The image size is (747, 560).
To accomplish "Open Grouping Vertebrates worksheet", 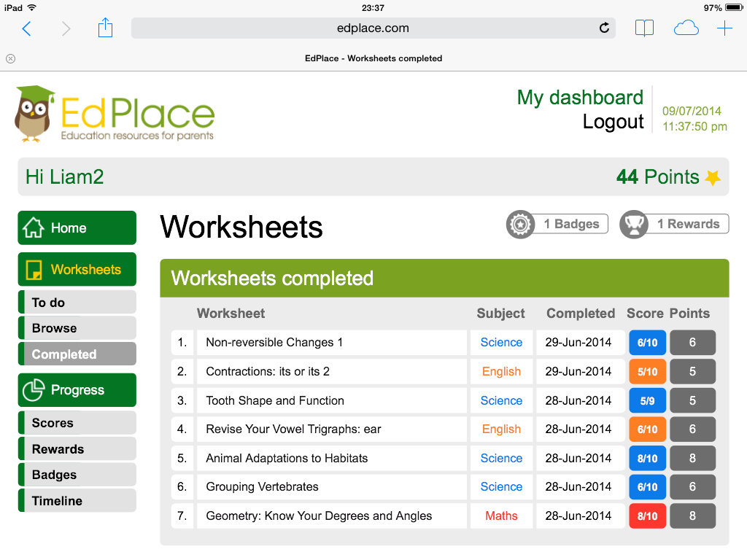I will [x=262, y=486].
